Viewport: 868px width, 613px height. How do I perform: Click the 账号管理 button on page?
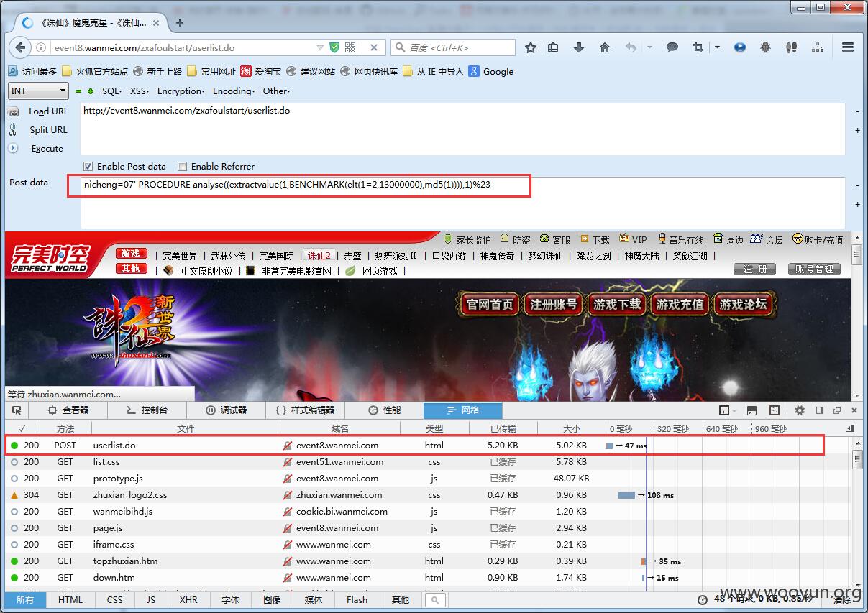point(815,269)
